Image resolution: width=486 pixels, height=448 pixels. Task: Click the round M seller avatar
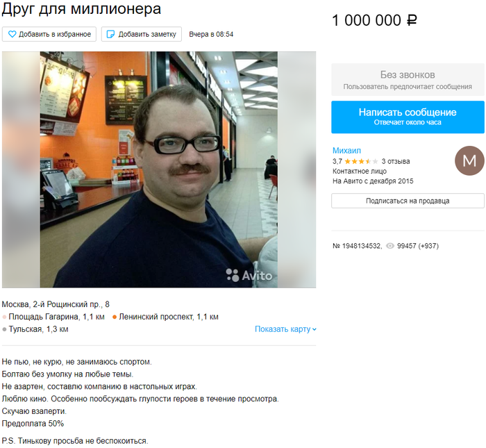(469, 160)
